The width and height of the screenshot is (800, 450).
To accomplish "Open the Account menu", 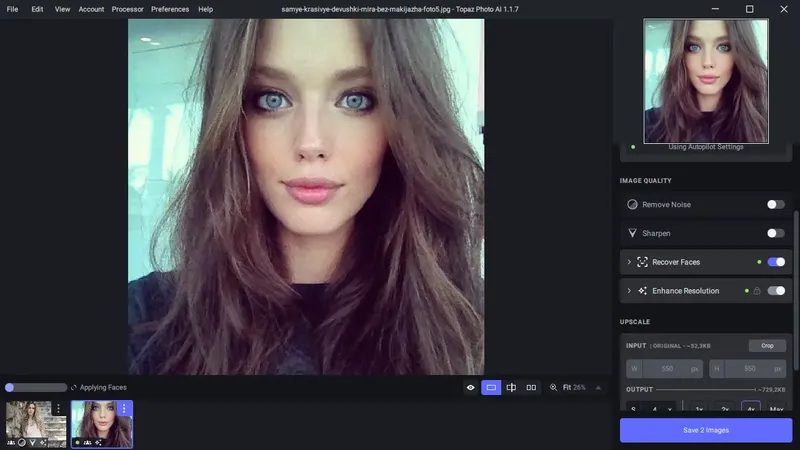I will 91,9.
